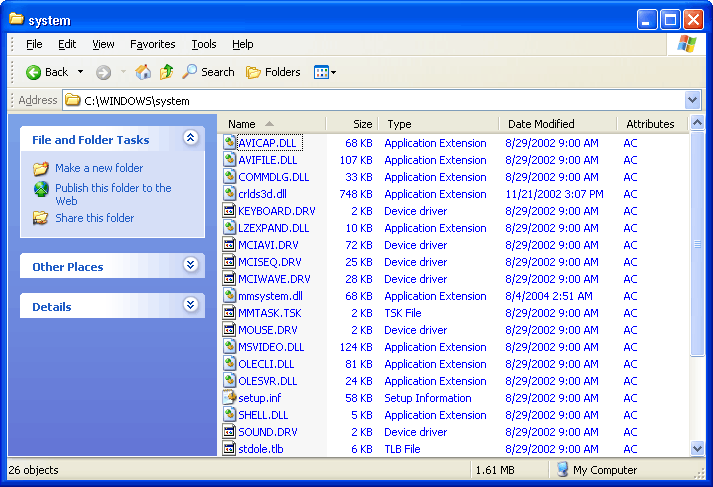Image resolution: width=713 pixels, height=487 pixels.
Task: Expand the Details panel
Action: pos(191,304)
